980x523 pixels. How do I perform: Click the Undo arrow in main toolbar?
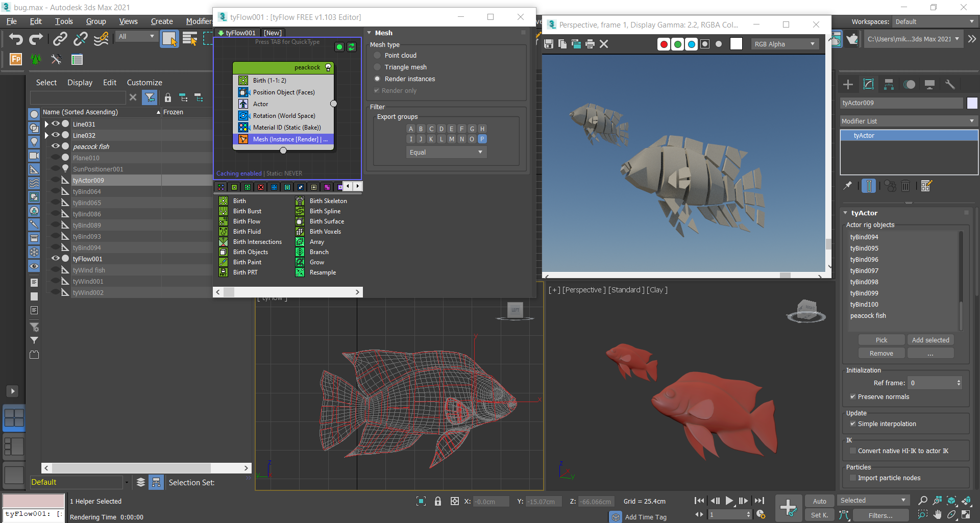click(x=16, y=39)
